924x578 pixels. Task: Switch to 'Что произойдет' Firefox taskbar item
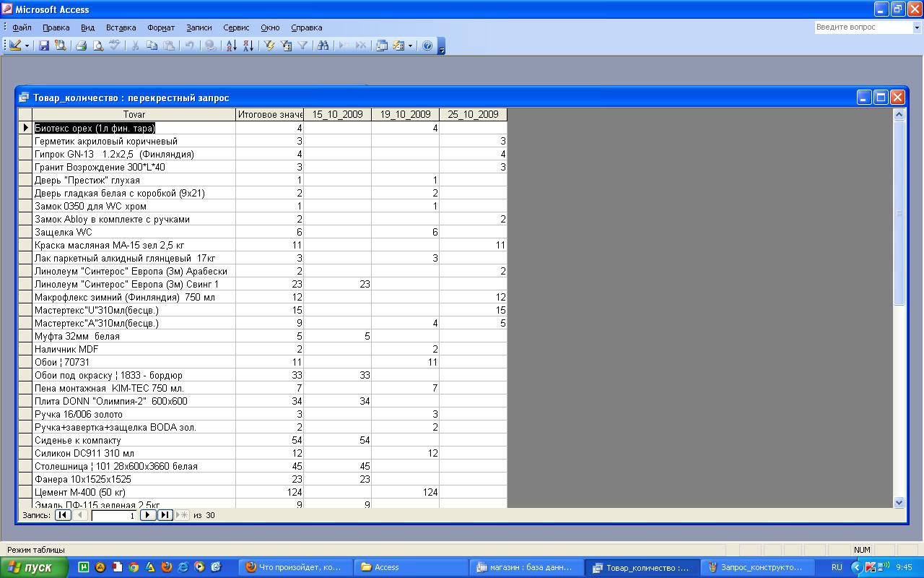pos(296,567)
